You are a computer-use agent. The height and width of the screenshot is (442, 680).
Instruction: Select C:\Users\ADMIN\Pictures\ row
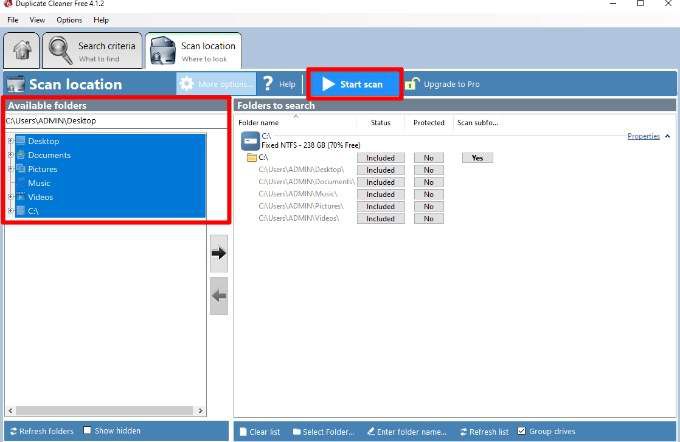pyautogui.click(x=301, y=206)
